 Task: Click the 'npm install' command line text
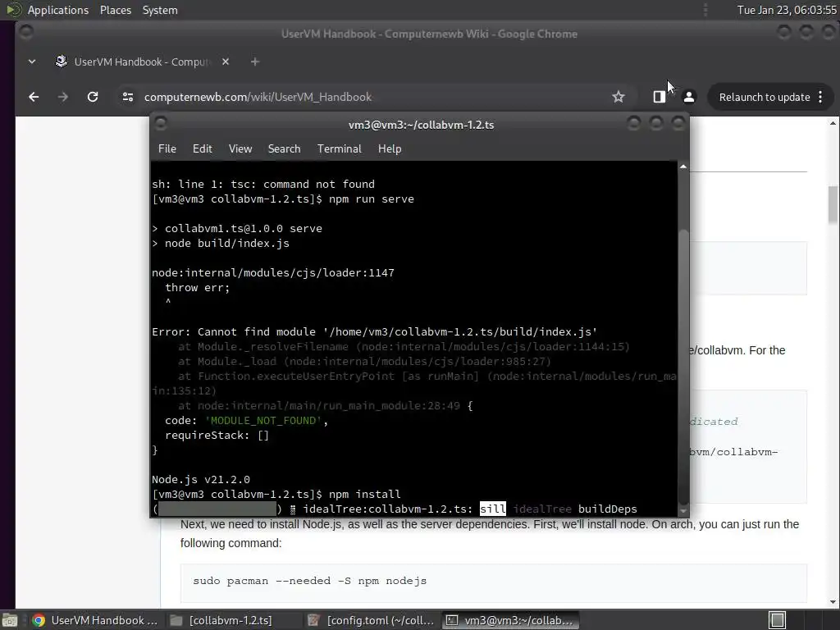[x=365, y=494]
